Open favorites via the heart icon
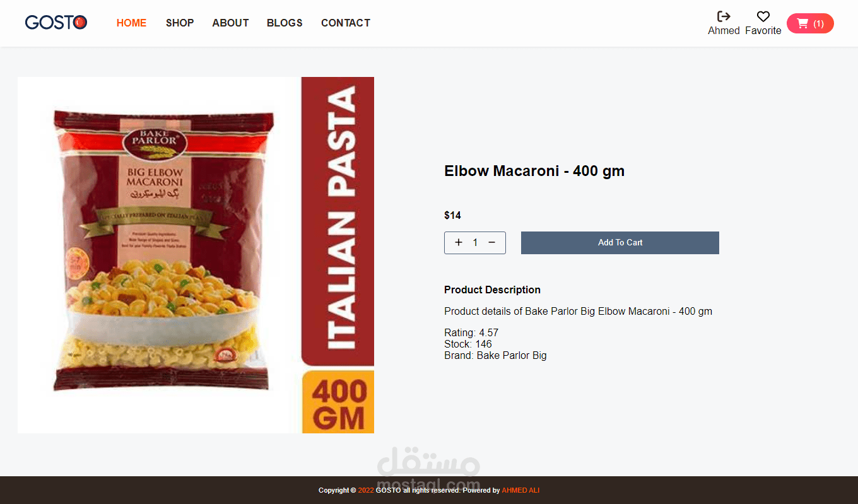 (x=763, y=16)
